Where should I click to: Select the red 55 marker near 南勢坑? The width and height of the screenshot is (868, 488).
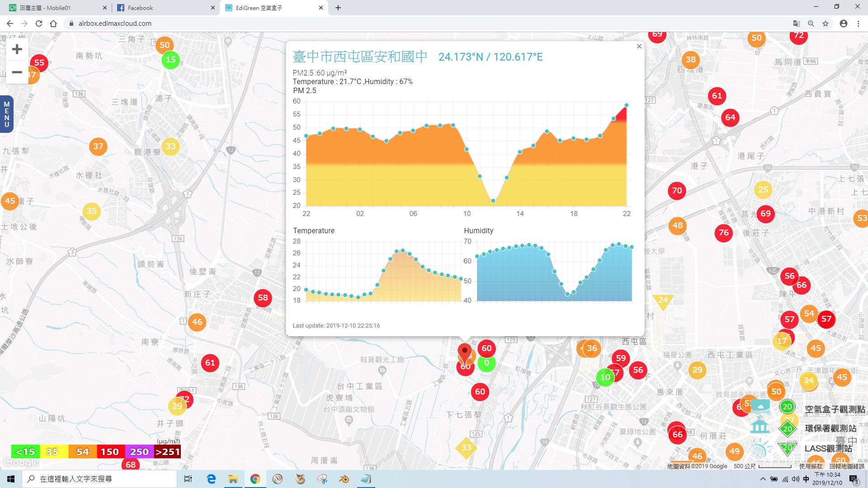pyautogui.click(x=39, y=63)
